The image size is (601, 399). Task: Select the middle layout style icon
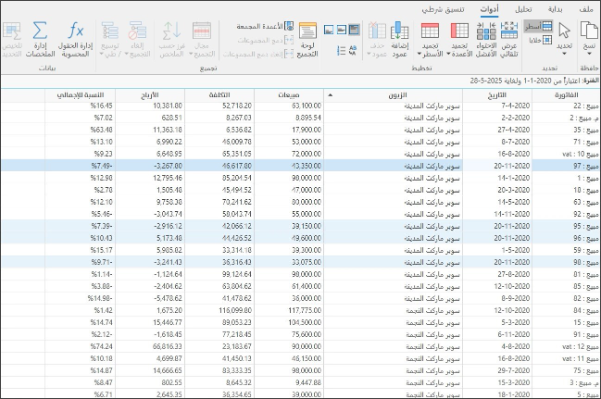tap(341, 30)
